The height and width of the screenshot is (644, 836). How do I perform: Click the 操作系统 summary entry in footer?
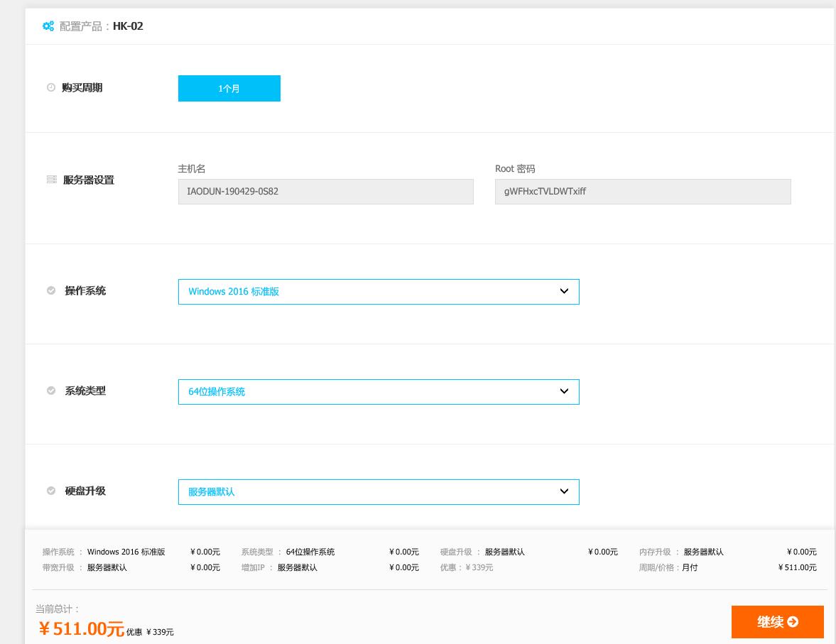click(x=104, y=552)
